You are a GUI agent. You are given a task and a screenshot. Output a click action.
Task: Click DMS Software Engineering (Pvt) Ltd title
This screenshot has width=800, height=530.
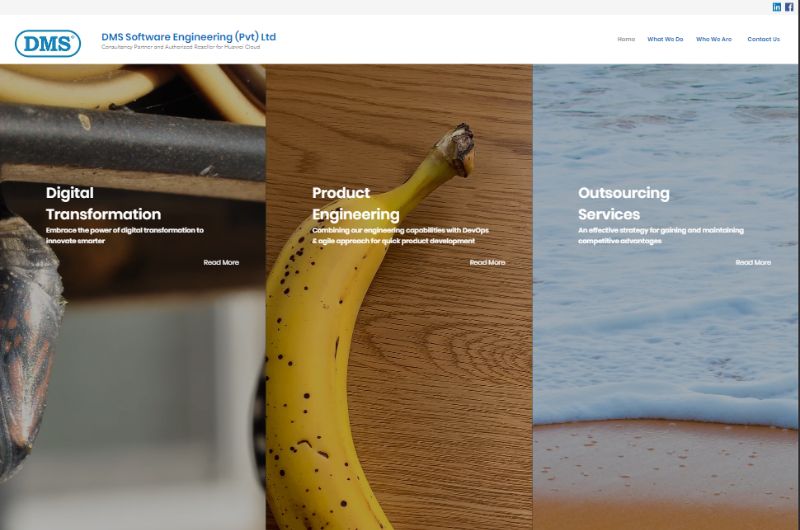click(188, 37)
